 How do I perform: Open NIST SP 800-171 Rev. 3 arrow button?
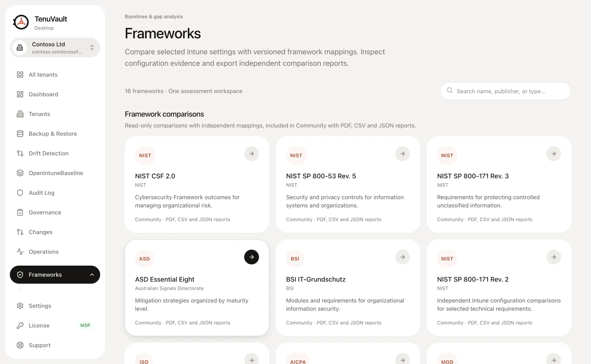(x=554, y=154)
